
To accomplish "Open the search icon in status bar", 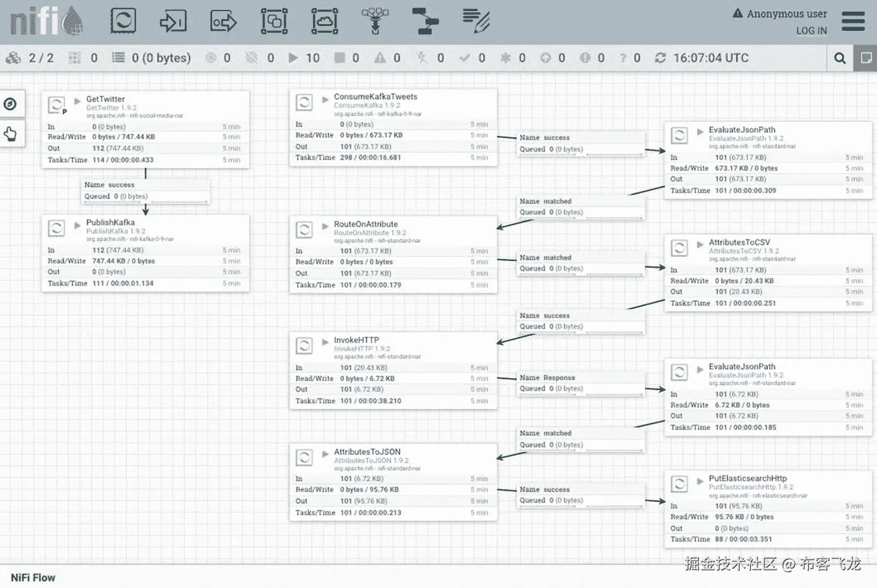I will (839, 58).
